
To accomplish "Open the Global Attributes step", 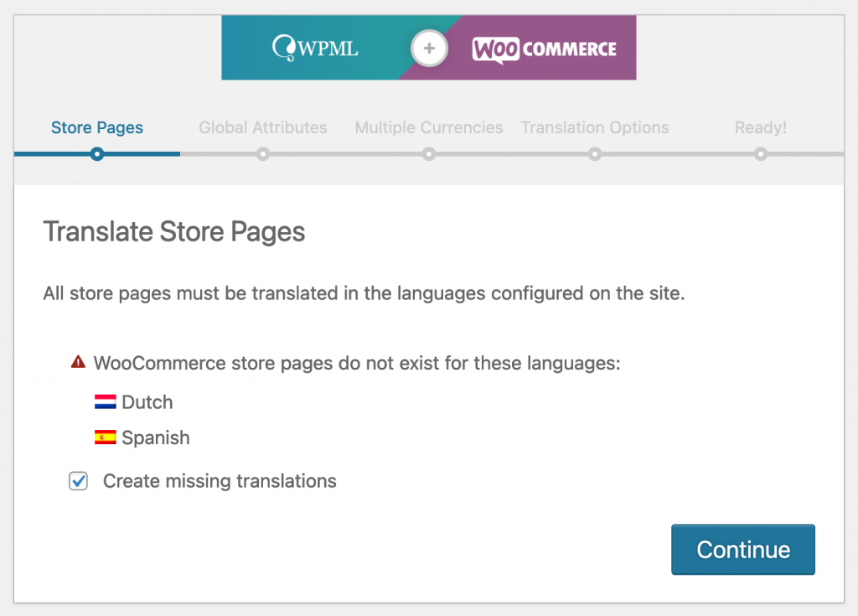I will coord(262,127).
